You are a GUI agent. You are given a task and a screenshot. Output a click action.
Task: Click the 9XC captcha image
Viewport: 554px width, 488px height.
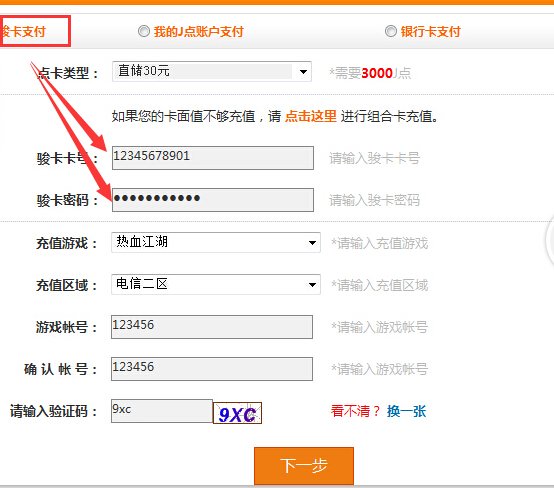coord(237,413)
